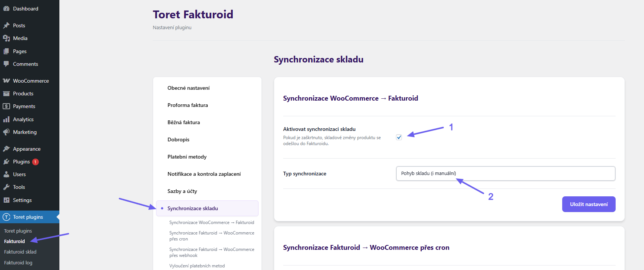Screen dimensions: 644x270
Task: Toggle the Aktivovat synchronizaci skladu checkbox
Action: click(399, 137)
